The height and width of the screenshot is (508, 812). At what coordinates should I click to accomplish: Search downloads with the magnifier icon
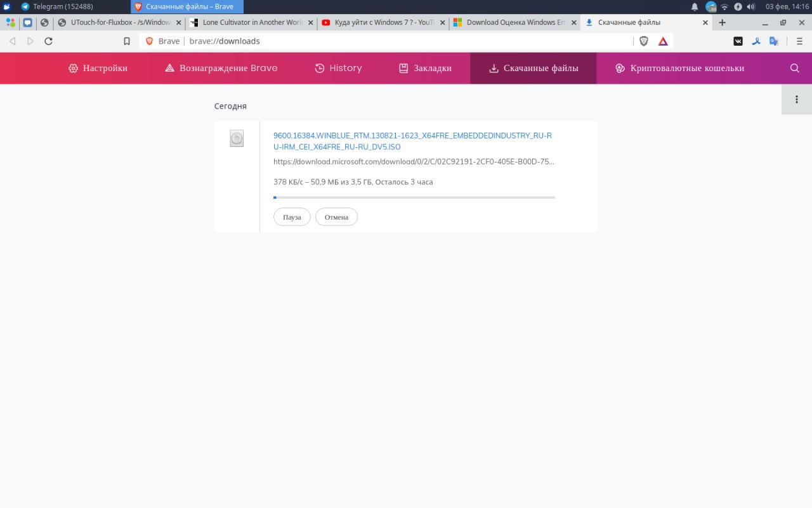coord(795,68)
